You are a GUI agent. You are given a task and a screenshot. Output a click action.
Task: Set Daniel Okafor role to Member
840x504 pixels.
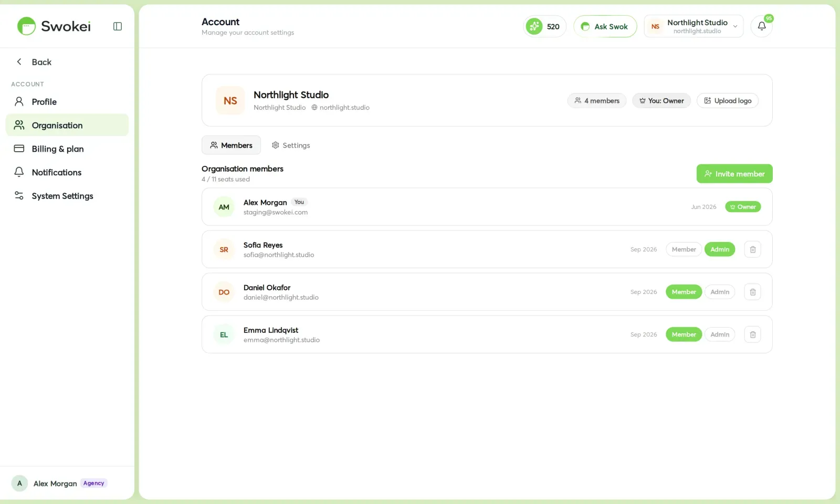point(684,292)
